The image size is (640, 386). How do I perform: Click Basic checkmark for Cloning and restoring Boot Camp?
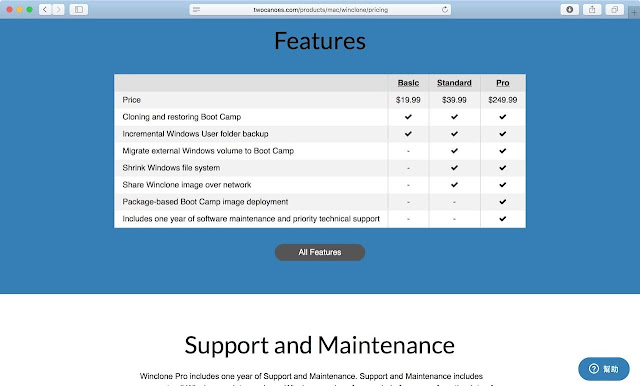pos(408,117)
